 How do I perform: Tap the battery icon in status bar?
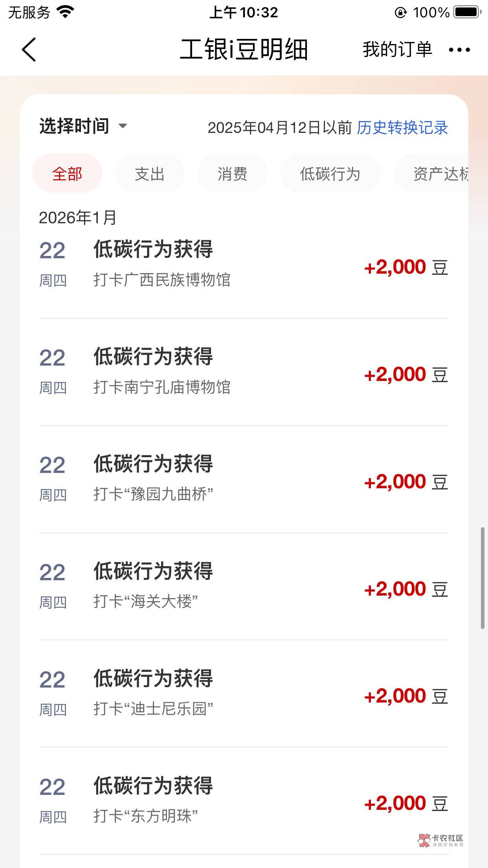(x=467, y=12)
